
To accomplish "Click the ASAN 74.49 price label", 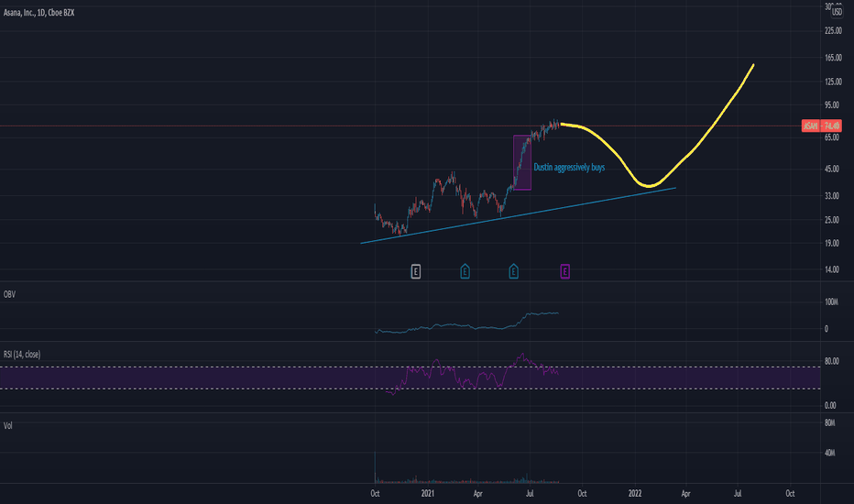I will (822, 126).
